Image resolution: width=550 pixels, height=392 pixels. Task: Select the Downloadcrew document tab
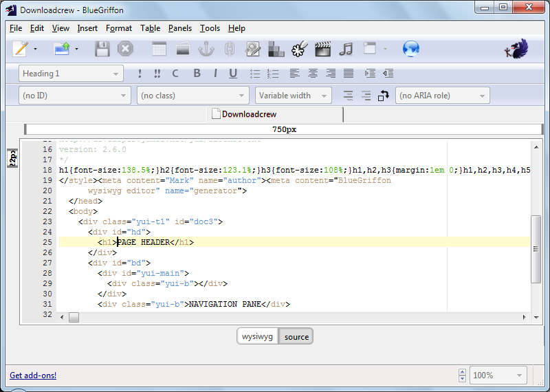tap(276, 114)
